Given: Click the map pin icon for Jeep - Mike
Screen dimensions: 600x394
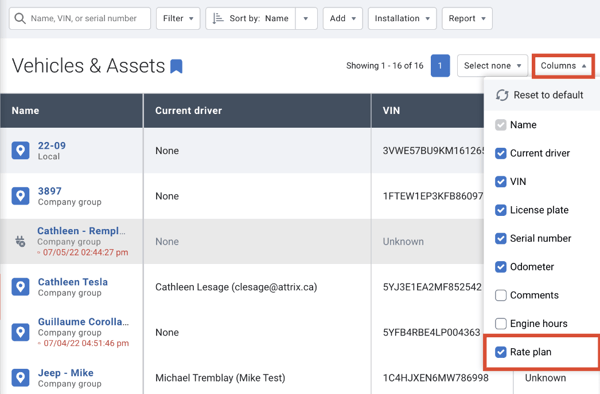Looking at the screenshot, I should point(20,378).
